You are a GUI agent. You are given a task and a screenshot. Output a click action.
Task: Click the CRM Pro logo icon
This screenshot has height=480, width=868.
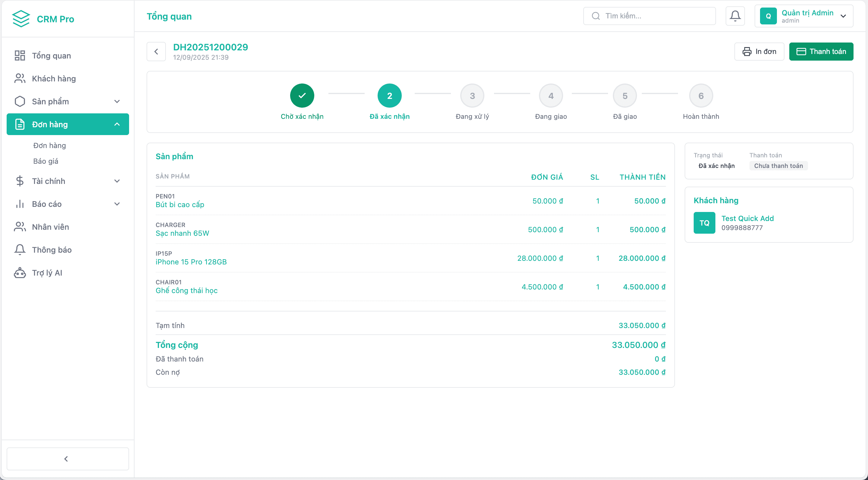[x=21, y=19]
